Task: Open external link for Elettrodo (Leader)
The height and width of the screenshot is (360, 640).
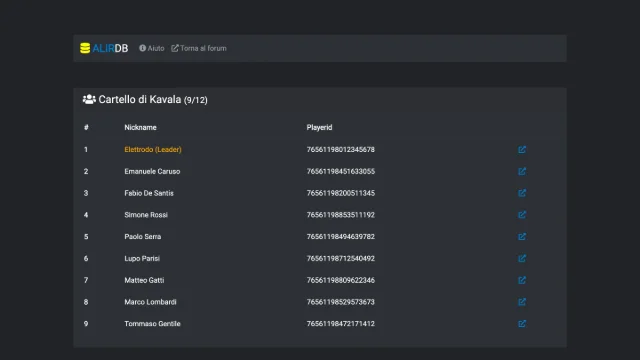Action: [522, 150]
